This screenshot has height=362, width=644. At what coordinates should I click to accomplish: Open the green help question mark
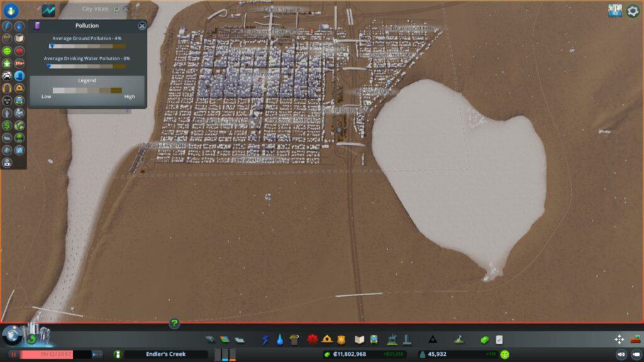(x=174, y=324)
